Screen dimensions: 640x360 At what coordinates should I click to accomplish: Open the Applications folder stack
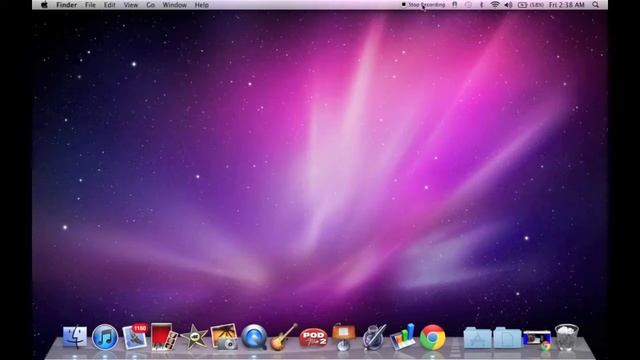[x=477, y=338]
